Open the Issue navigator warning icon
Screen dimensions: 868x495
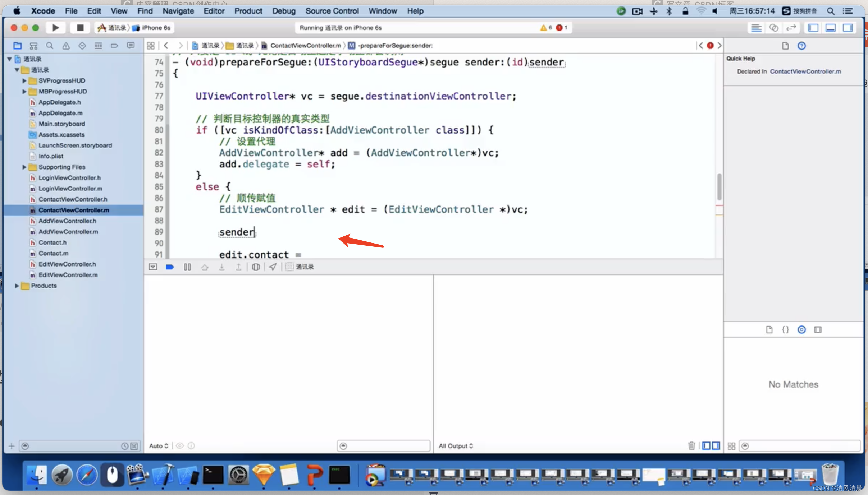(x=66, y=46)
